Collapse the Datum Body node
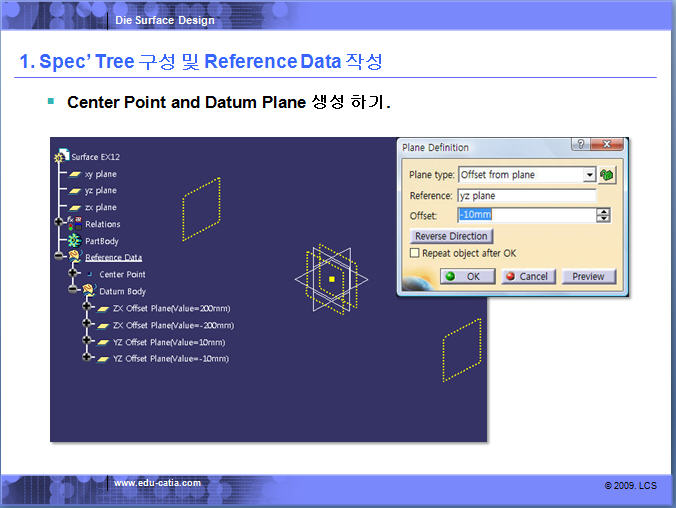The height and width of the screenshot is (508, 676). (x=72, y=291)
